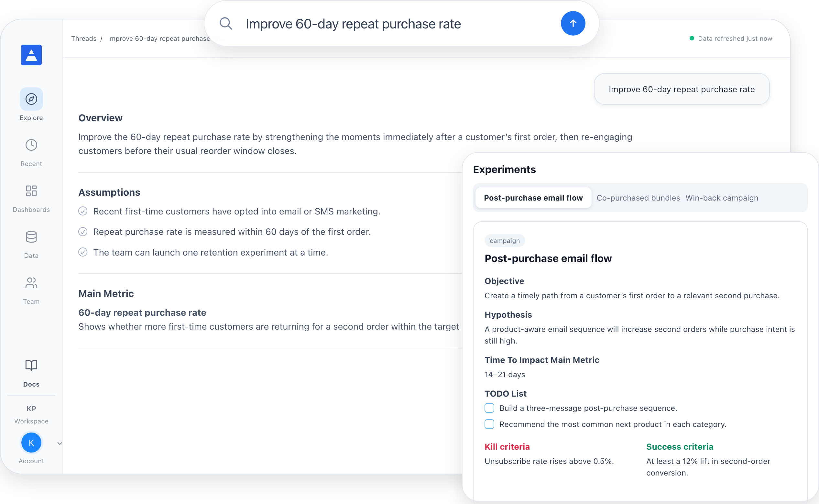
Task: Open the Explore compass icon
Action: (x=31, y=99)
